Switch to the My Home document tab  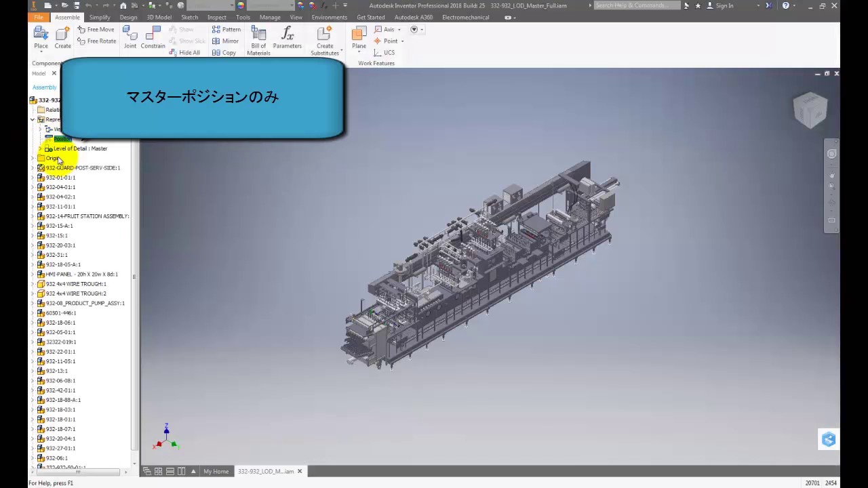point(216,471)
